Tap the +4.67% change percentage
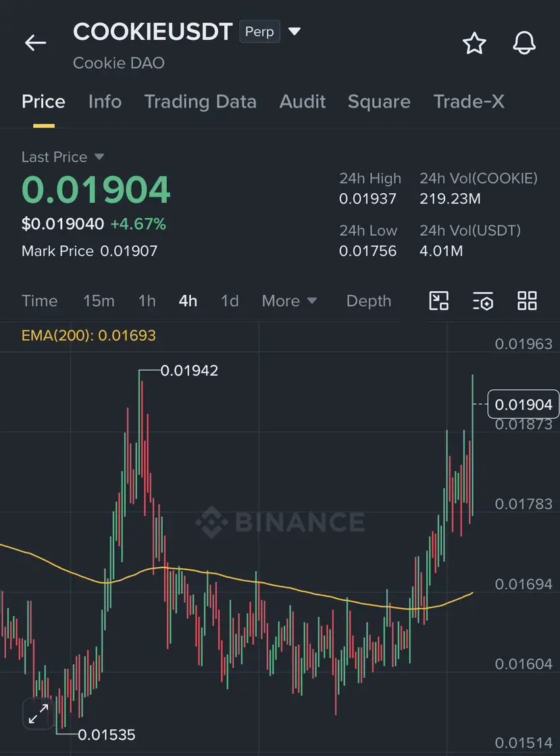The width and height of the screenshot is (560, 756). pos(138,224)
